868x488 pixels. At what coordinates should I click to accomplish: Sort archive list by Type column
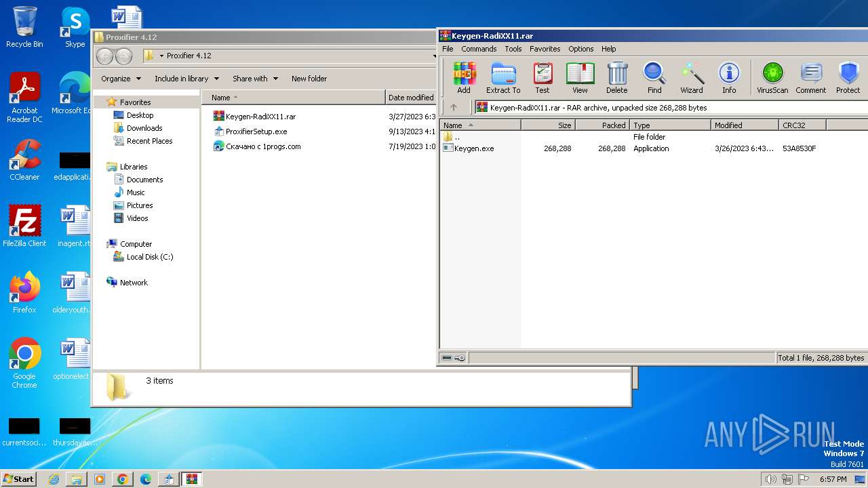coord(671,125)
